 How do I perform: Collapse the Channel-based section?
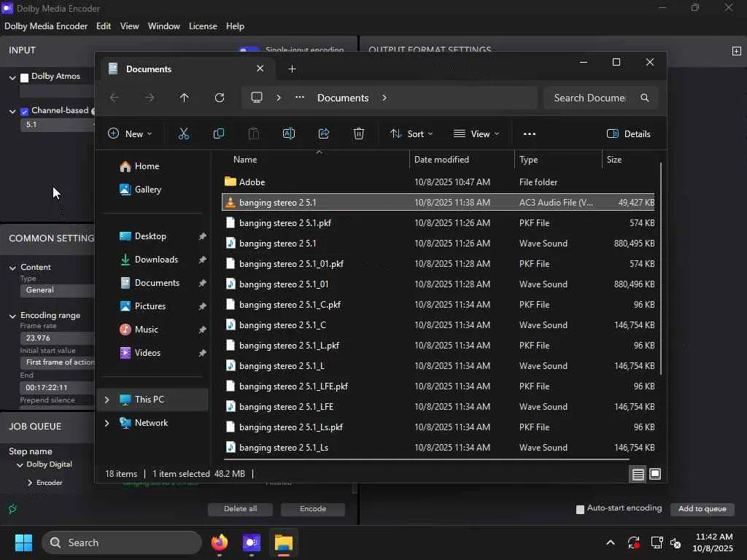(x=12, y=112)
